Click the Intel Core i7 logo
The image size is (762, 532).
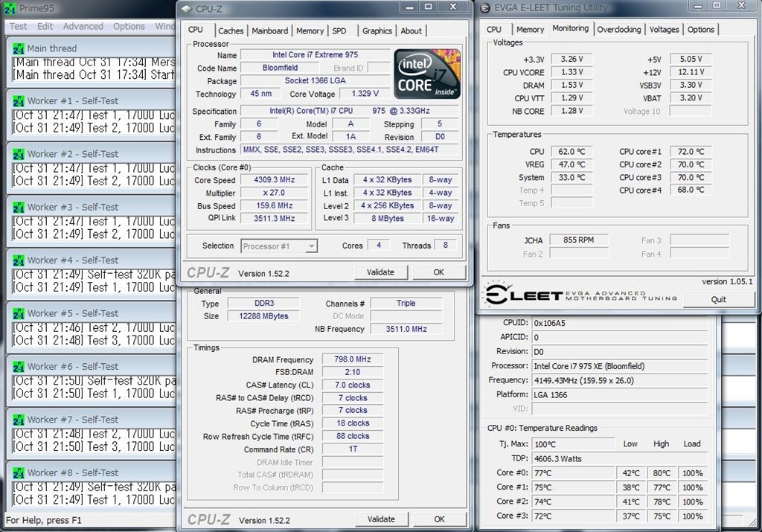426,74
